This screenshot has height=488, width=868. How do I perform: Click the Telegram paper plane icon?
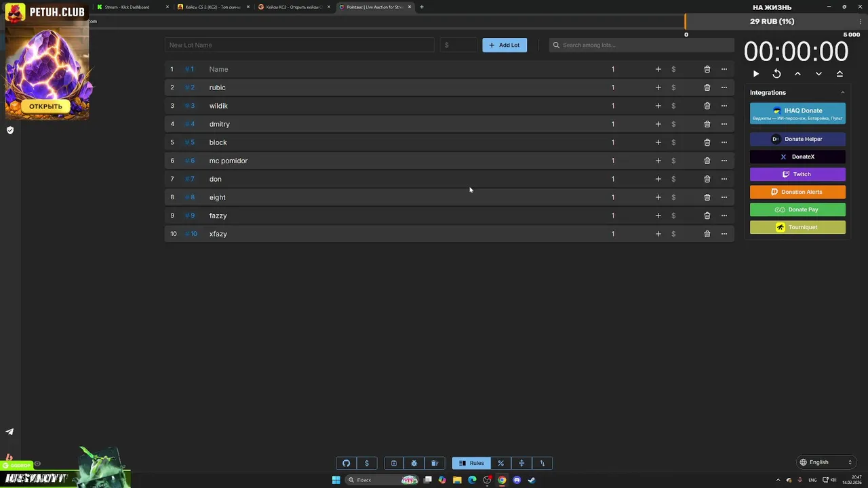tap(9, 432)
